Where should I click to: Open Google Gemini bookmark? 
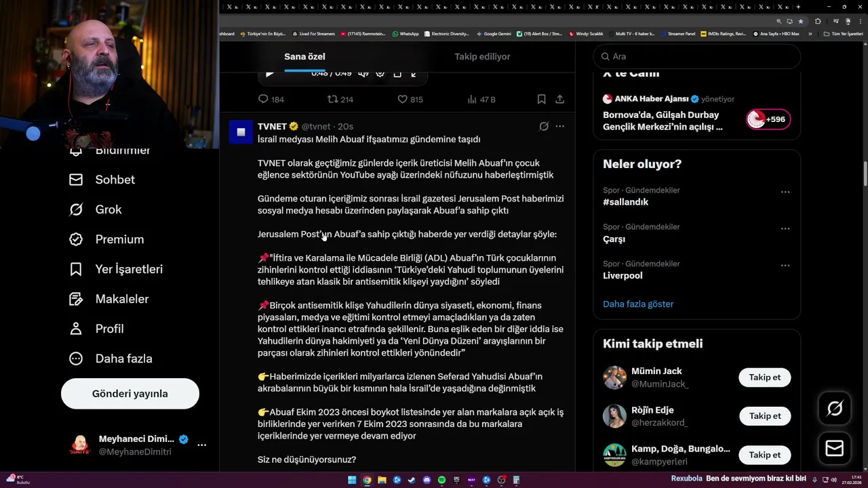[494, 33]
